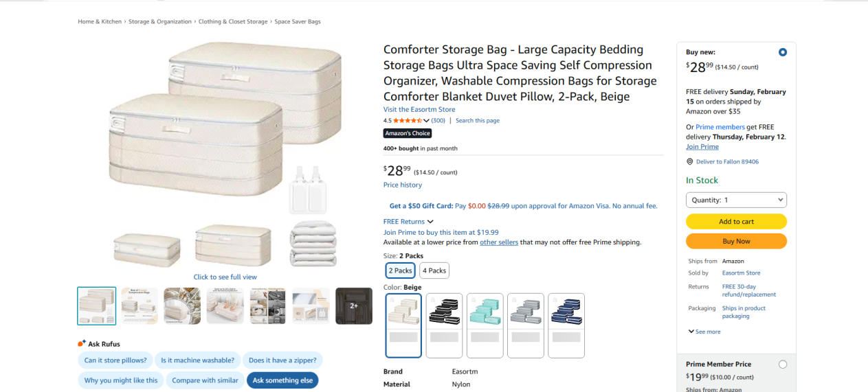
Task: Click the Add to cart button
Action: click(x=736, y=222)
